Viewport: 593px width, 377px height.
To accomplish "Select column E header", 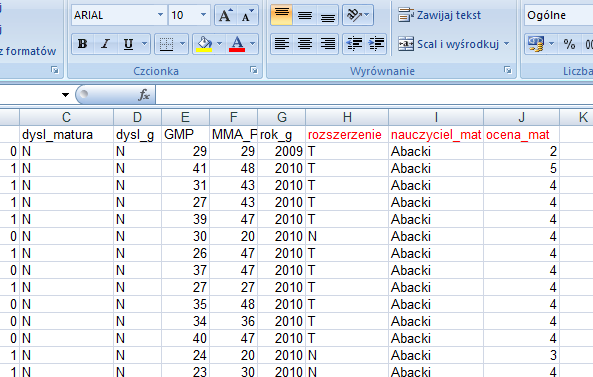I will 185,117.
